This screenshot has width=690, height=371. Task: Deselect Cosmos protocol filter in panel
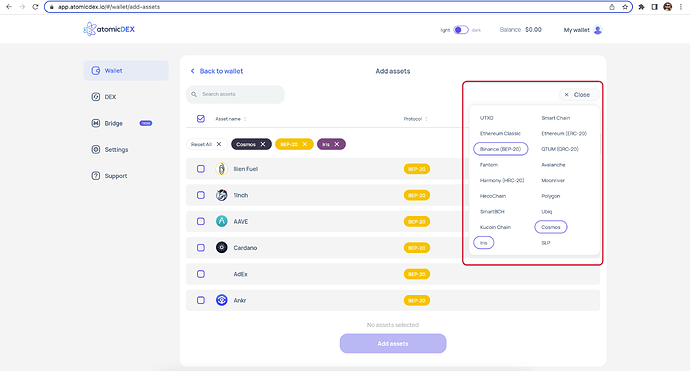[551, 227]
